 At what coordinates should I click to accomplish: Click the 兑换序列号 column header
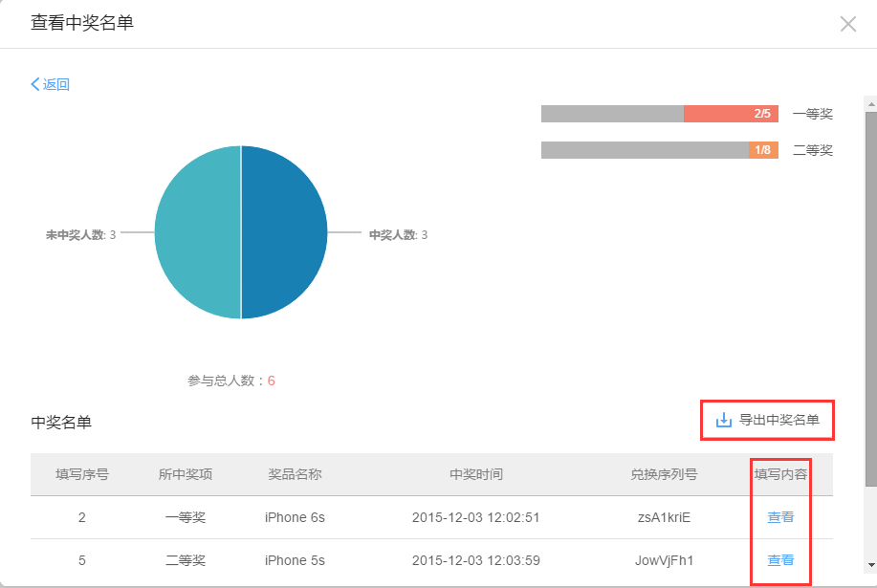coord(664,474)
